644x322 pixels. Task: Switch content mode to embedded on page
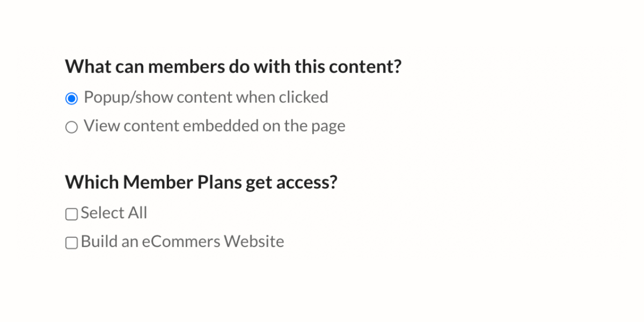[71, 128]
